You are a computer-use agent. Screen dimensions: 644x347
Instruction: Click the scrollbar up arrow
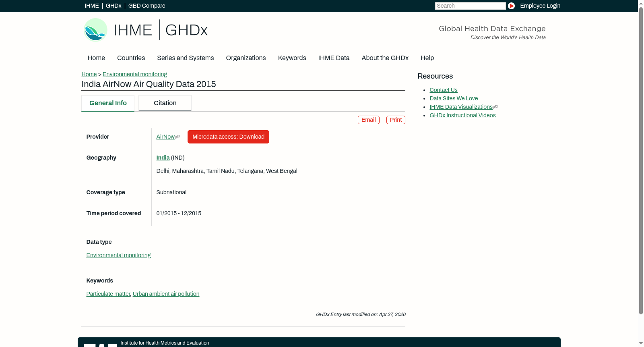pyautogui.click(x=641, y=3)
